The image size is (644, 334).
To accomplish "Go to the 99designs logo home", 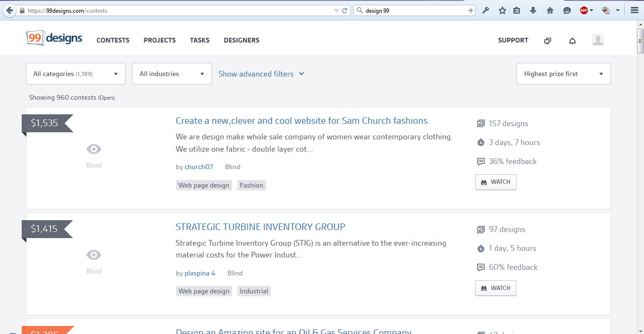I will coord(54,39).
